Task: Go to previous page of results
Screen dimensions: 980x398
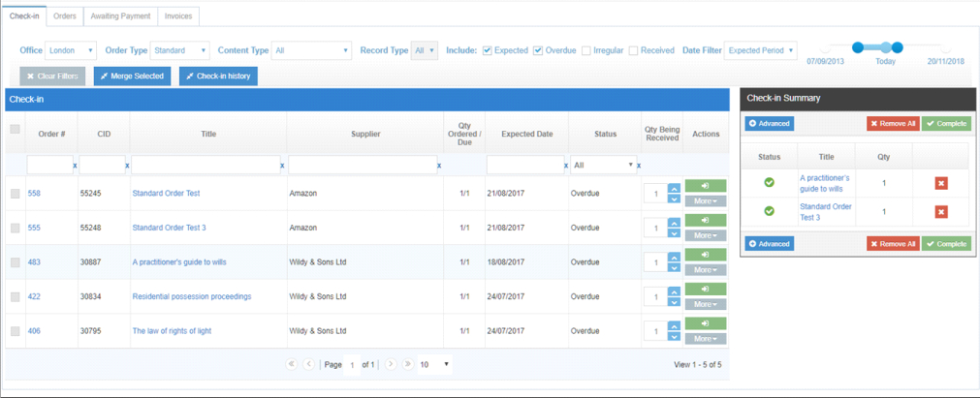Action: coord(308,364)
